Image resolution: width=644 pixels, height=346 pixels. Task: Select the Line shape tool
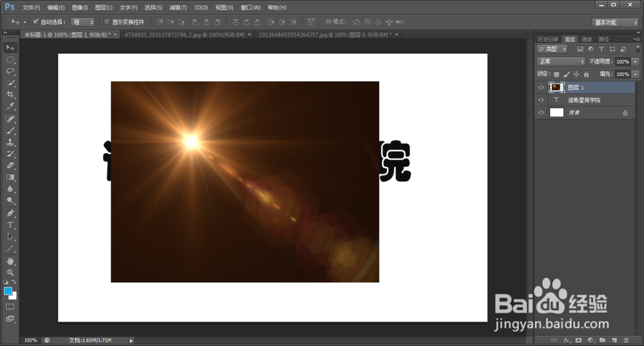[10, 248]
